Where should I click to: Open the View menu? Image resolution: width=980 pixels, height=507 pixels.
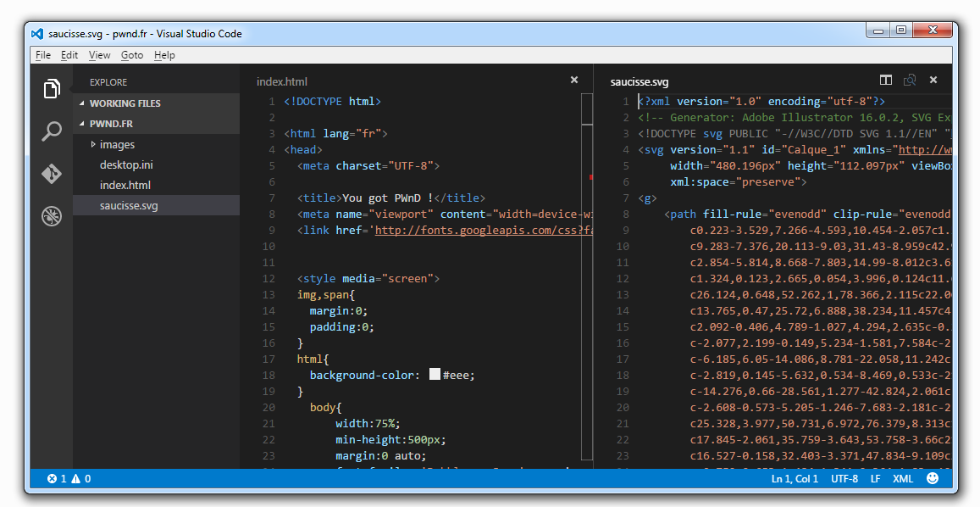(99, 55)
